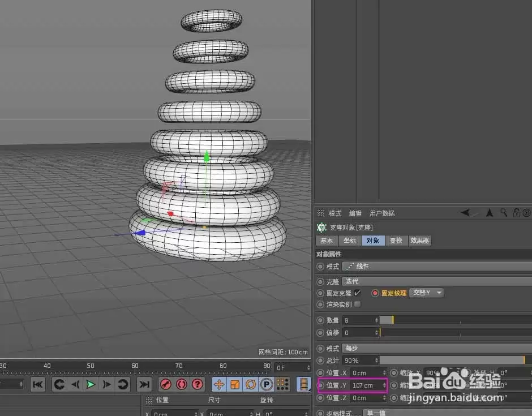Toggle rotation keyframing with the orange circle icon

click(251, 384)
